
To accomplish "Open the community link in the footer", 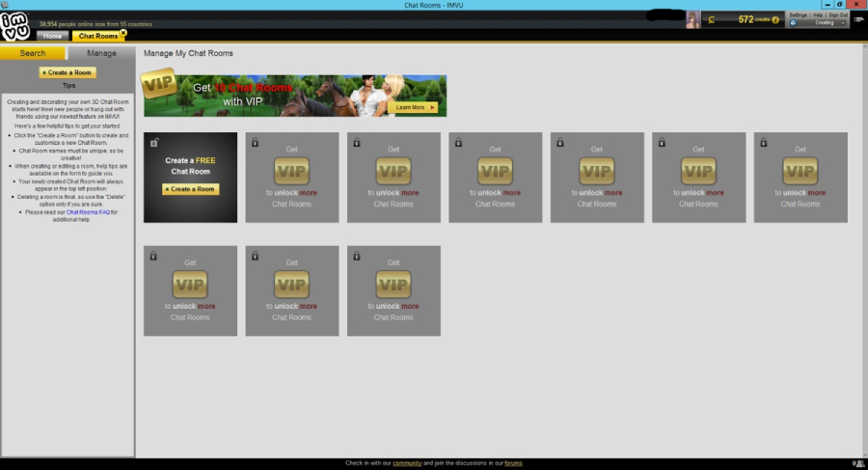I will (x=407, y=463).
